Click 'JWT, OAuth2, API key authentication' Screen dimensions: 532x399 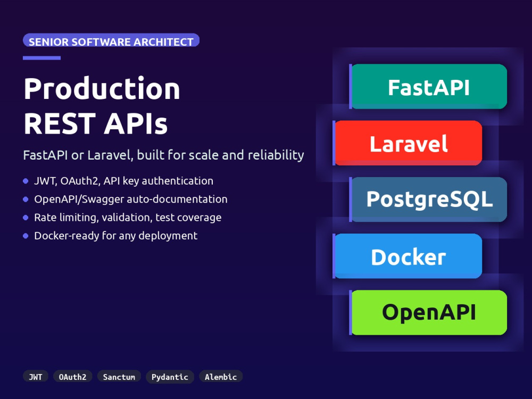123,181
